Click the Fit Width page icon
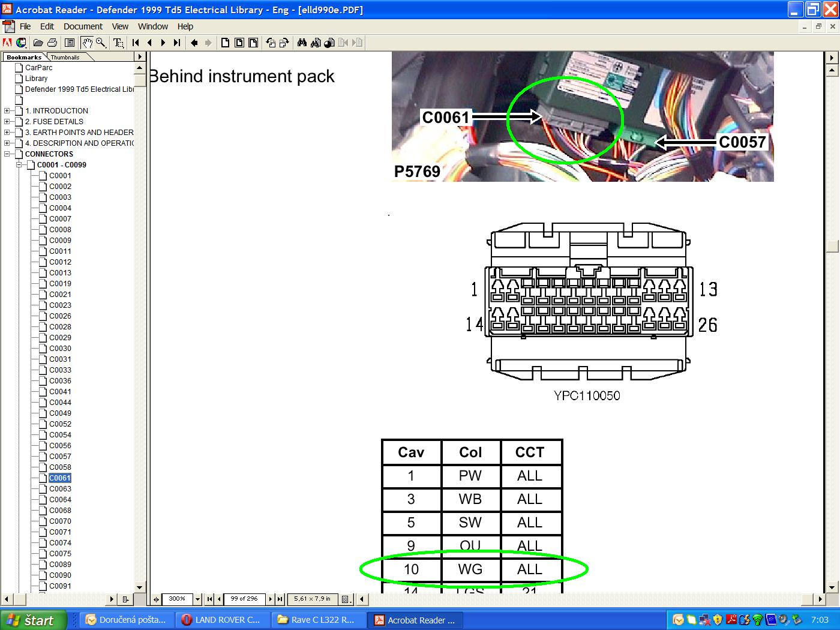This screenshot has height=630, width=840. 253,43
